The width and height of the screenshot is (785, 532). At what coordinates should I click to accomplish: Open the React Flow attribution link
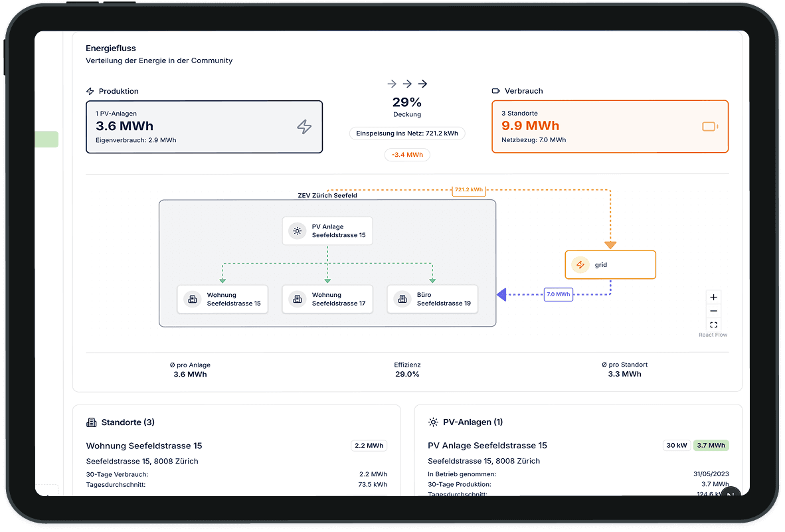click(x=713, y=335)
